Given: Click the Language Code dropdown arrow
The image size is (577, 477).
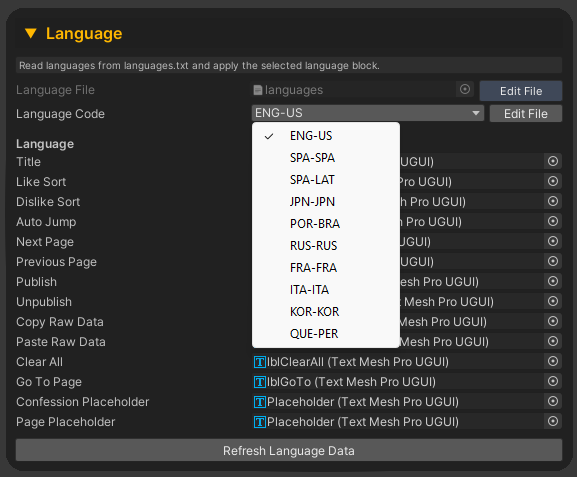Looking at the screenshot, I should pyautogui.click(x=476, y=113).
